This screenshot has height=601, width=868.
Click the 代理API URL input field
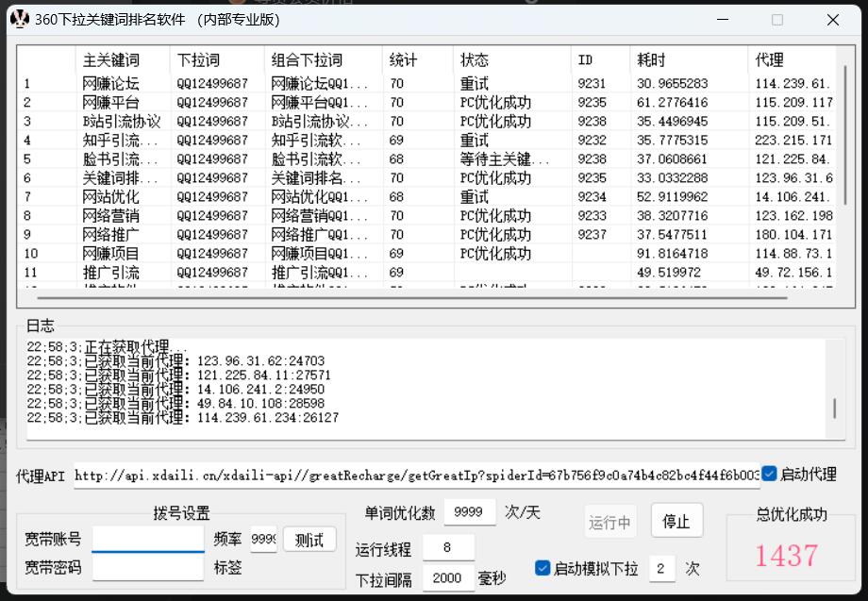point(415,476)
